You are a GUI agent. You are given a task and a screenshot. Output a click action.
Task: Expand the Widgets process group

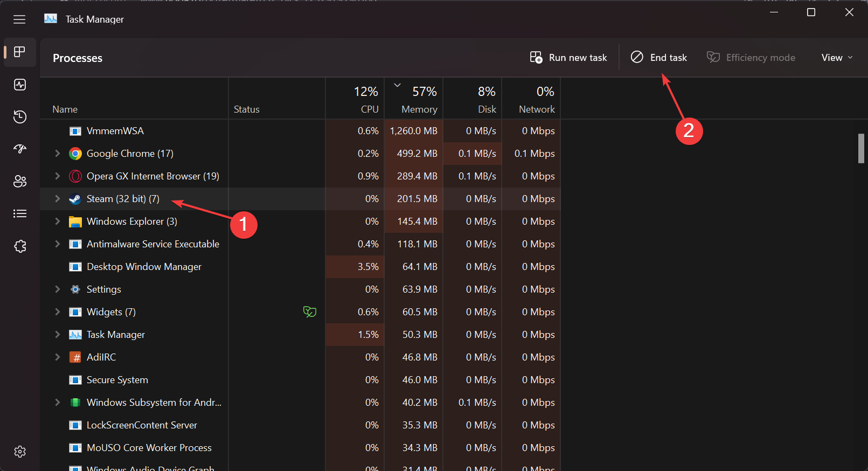[x=57, y=312]
